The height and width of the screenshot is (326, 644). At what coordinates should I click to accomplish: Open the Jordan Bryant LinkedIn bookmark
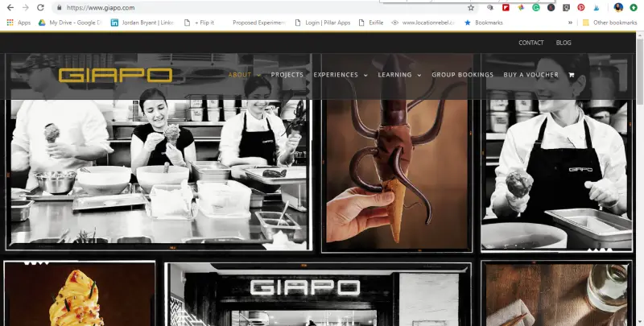(x=142, y=23)
